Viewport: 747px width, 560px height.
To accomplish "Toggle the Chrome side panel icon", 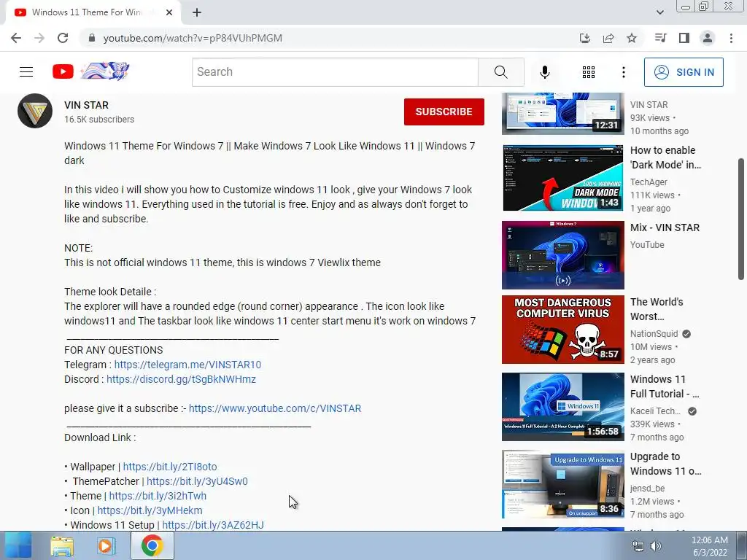I will coord(684,38).
